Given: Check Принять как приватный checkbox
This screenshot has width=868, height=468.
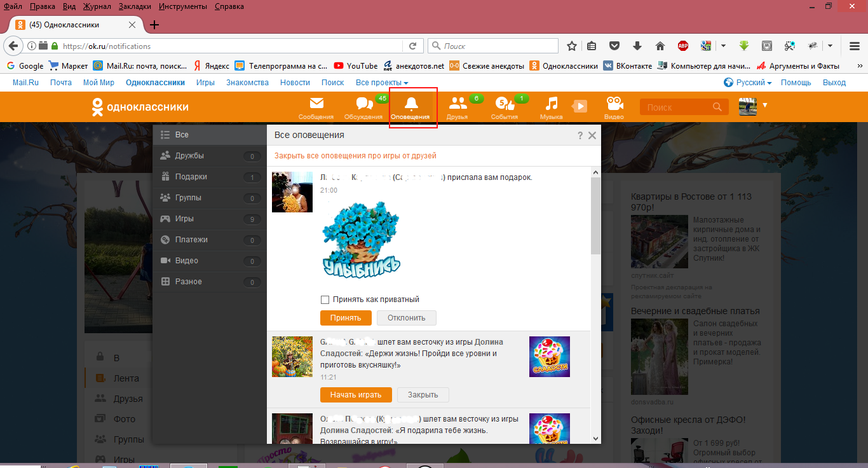Looking at the screenshot, I should [325, 299].
